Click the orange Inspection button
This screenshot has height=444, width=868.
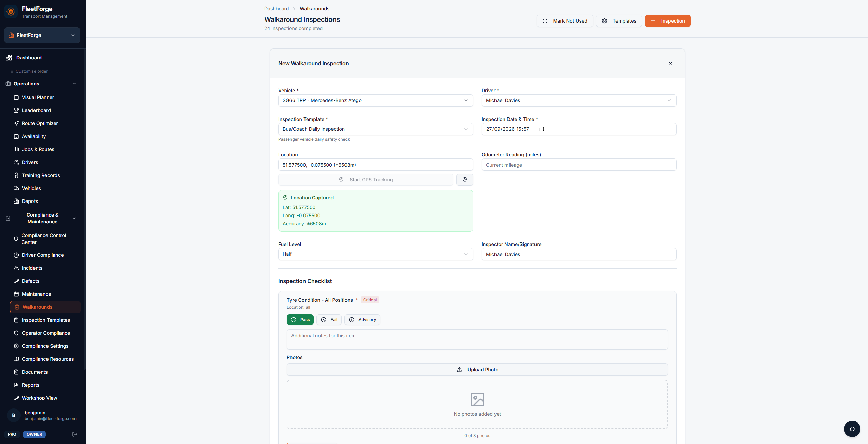click(667, 21)
